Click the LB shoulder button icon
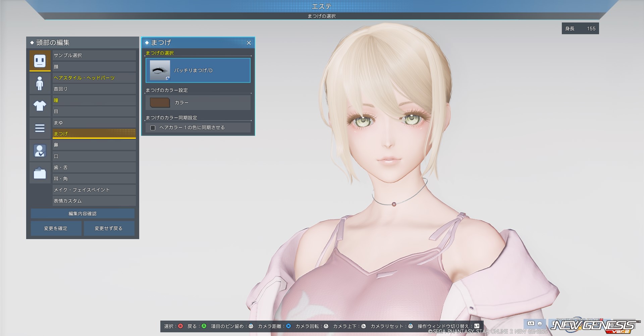 [531, 324]
